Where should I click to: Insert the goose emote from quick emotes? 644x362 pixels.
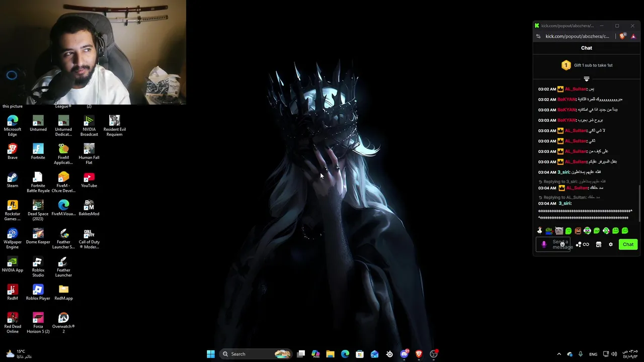(540, 231)
